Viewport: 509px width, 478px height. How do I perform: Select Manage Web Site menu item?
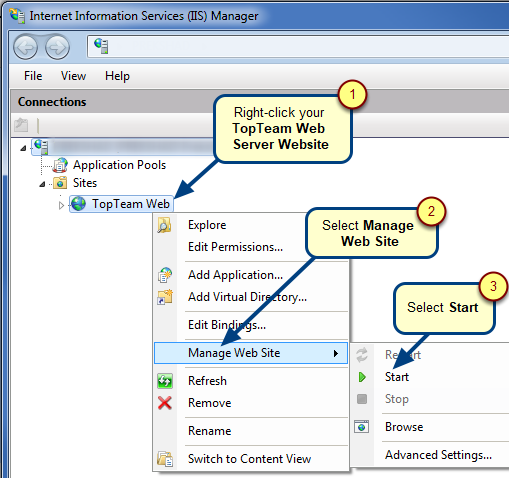click(251, 353)
